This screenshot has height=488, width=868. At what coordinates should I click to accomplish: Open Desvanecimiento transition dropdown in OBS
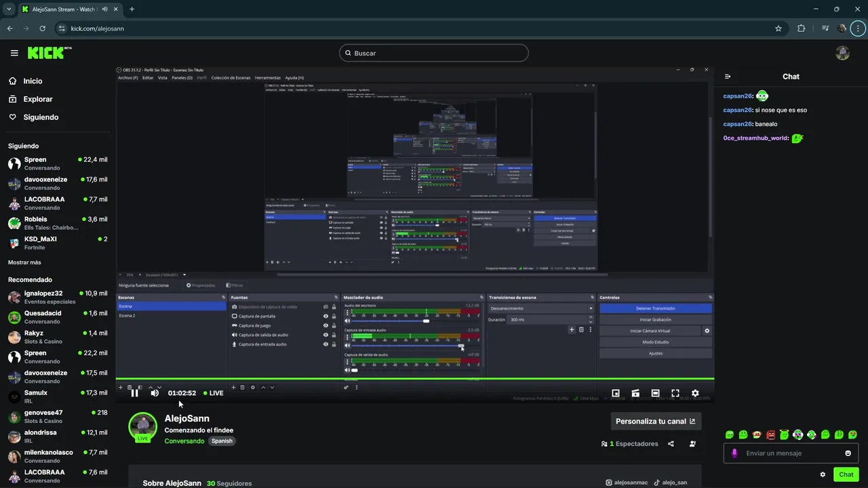[541, 308]
